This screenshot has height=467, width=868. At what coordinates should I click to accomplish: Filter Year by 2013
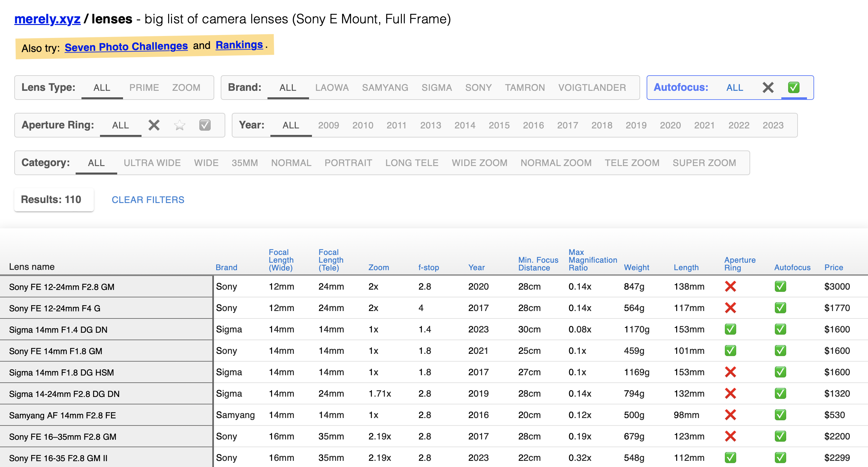431,125
